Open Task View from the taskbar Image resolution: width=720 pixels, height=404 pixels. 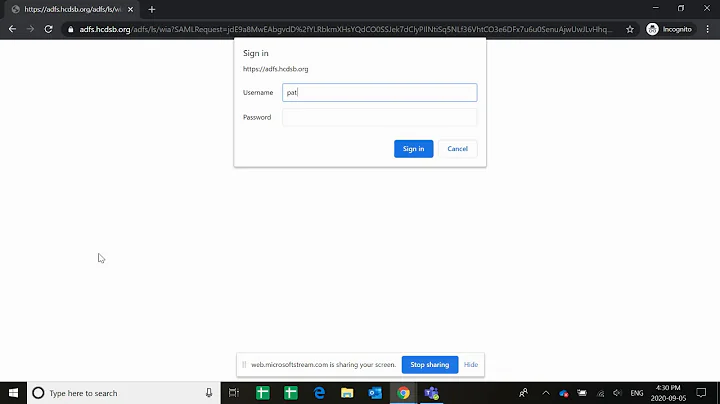(234, 393)
